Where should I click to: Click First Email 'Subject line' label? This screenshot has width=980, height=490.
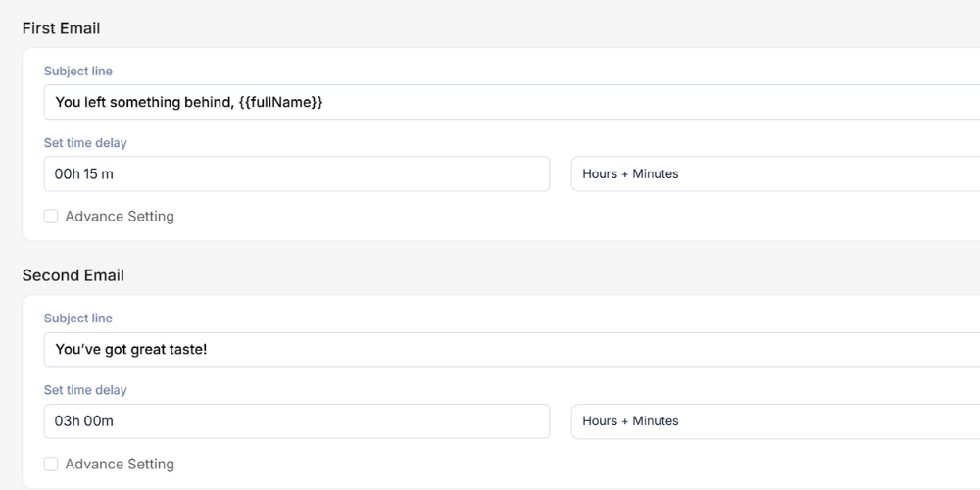(78, 72)
